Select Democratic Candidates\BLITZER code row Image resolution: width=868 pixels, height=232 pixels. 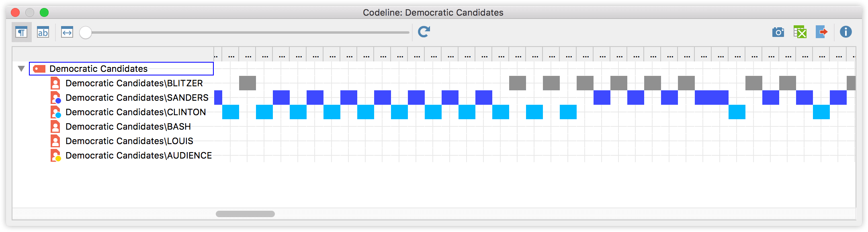click(x=134, y=83)
